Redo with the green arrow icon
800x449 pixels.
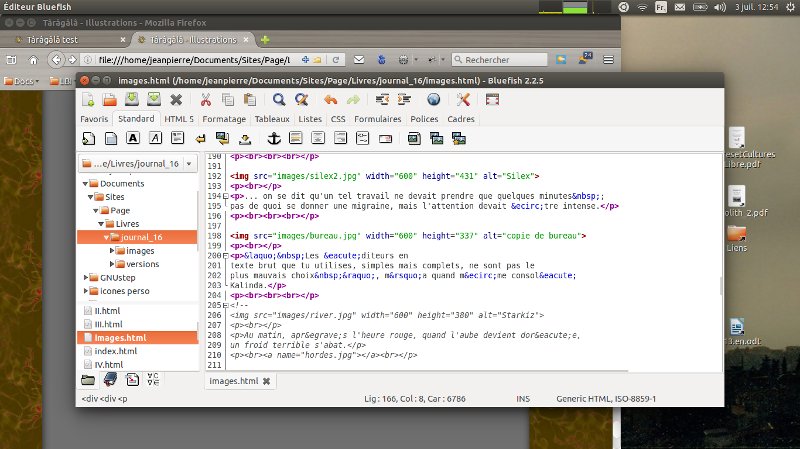coord(353,99)
